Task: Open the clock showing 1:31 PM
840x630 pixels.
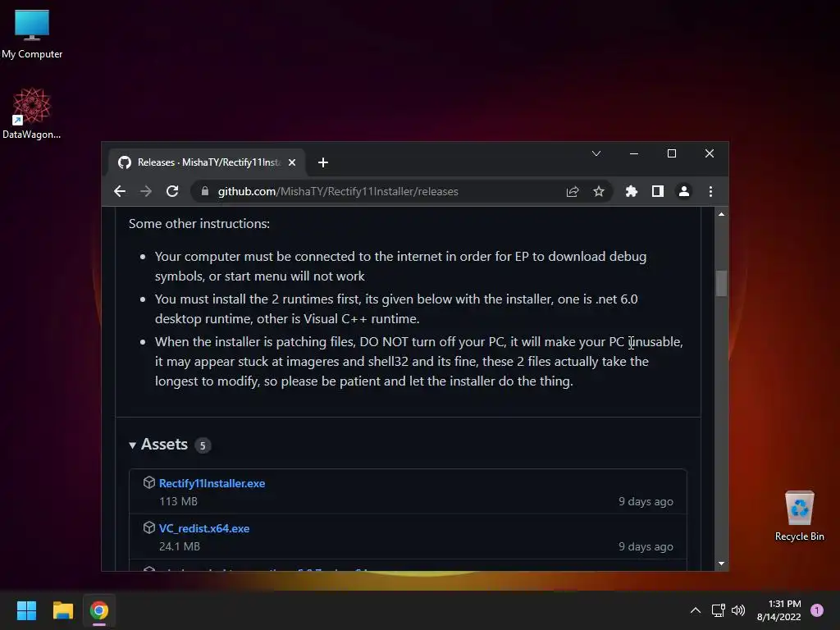Action: click(x=779, y=610)
